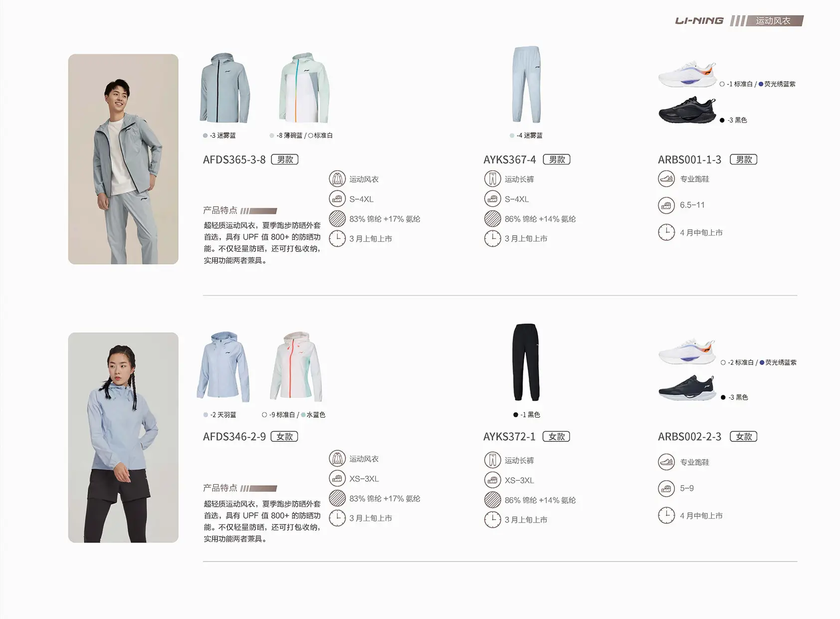Click the pants icon under AYKS372-1
The width and height of the screenshot is (840, 619).
[492, 460]
